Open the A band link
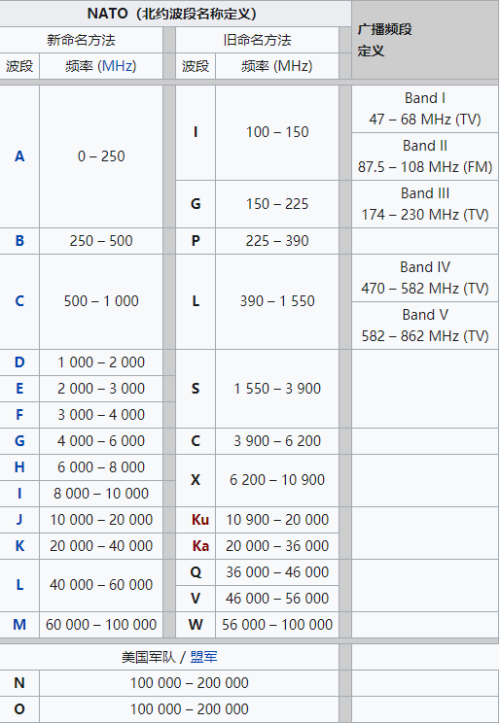The width and height of the screenshot is (500, 723). [19, 156]
